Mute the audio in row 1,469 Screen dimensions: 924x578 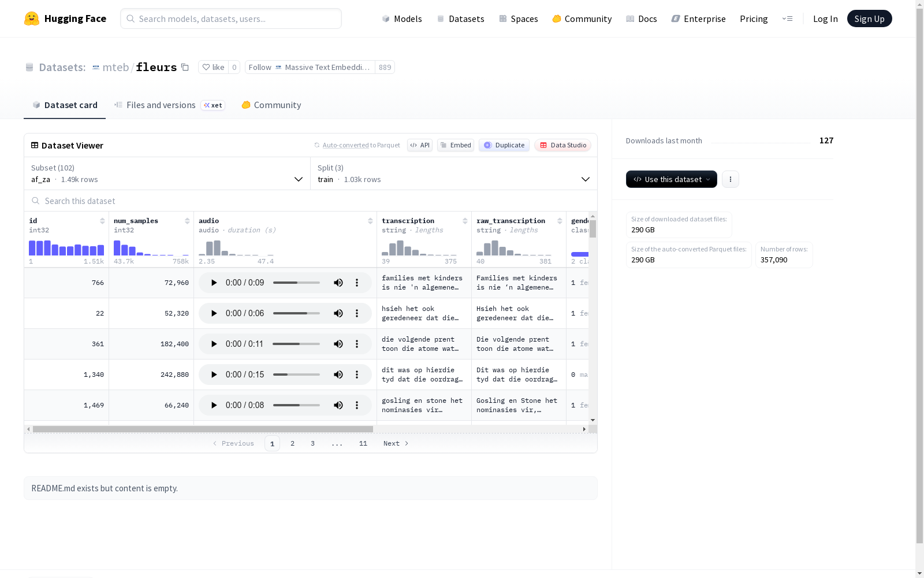338,405
